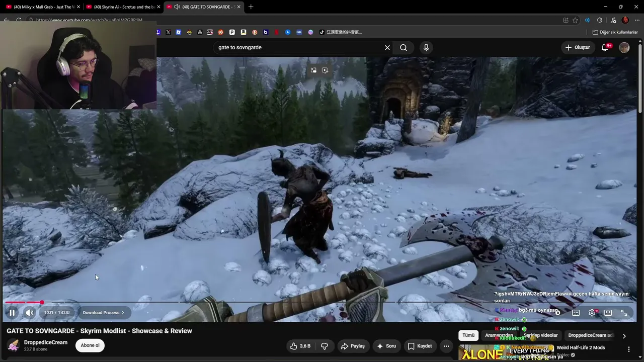Viewport: 644px width, 362px height.
Task: Open a new browser tab
Action: tap(251, 7)
